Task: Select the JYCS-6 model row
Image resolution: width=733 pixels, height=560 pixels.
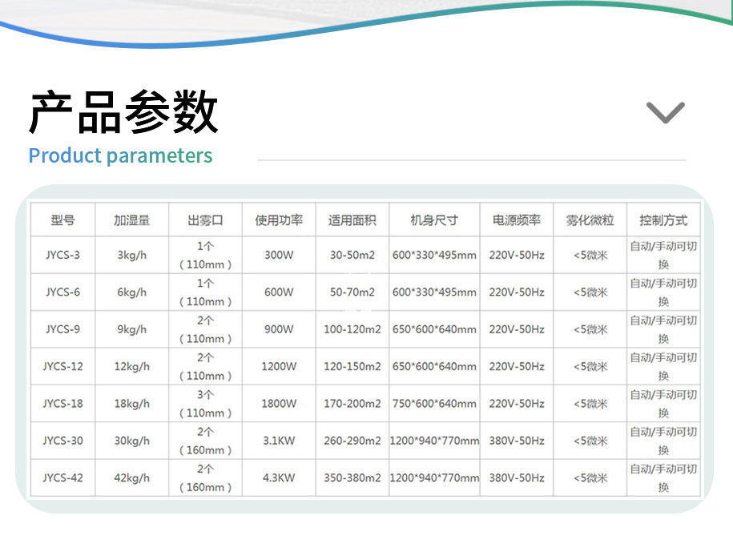Action: click(62, 292)
